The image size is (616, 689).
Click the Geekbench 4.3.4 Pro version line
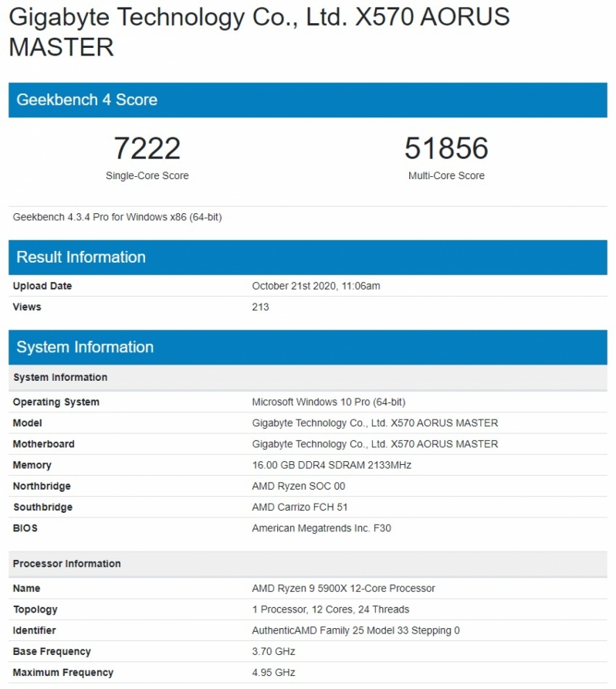coord(117,217)
